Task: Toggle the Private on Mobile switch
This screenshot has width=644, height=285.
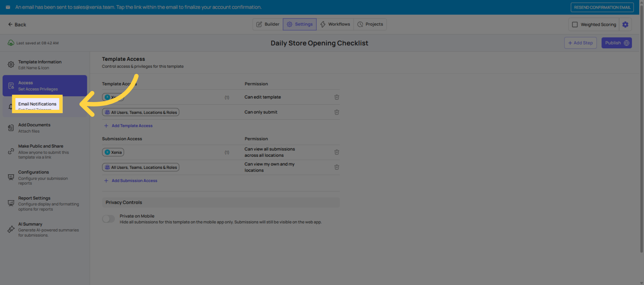Action: coord(108,219)
